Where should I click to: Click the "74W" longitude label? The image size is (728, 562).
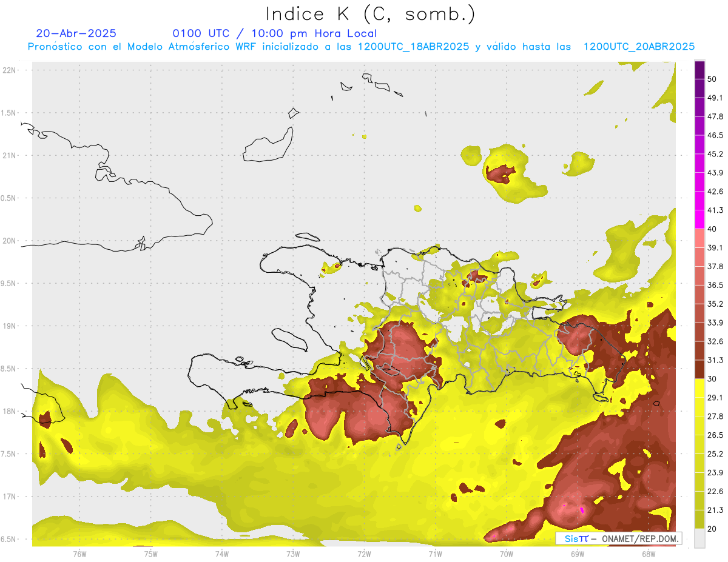coord(222,554)
